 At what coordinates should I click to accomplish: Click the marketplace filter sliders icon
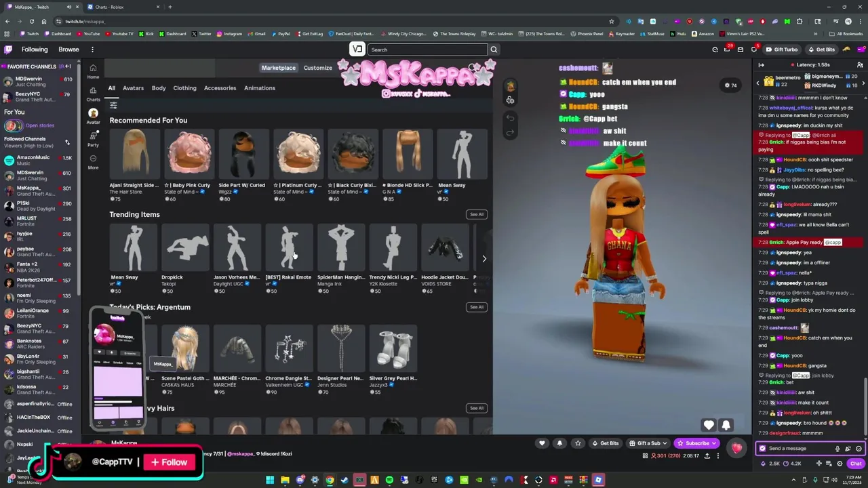pyautogui.click(x=113, y=105)
